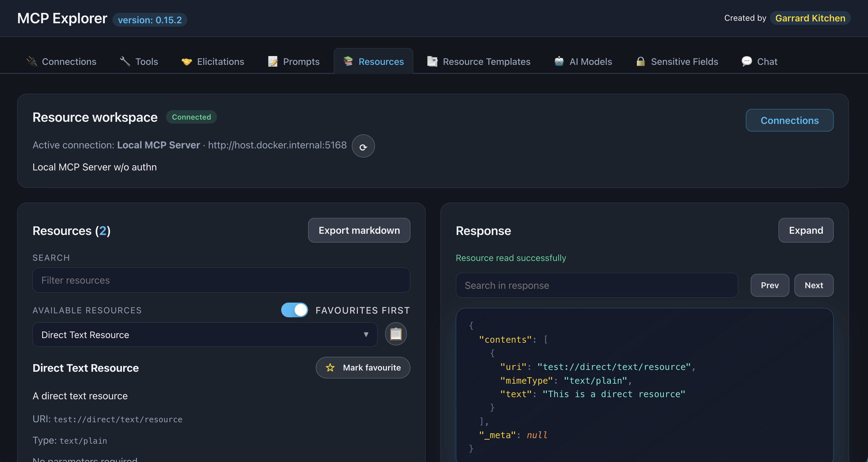Open the Tools section via wrench icon

click(124, 61)
